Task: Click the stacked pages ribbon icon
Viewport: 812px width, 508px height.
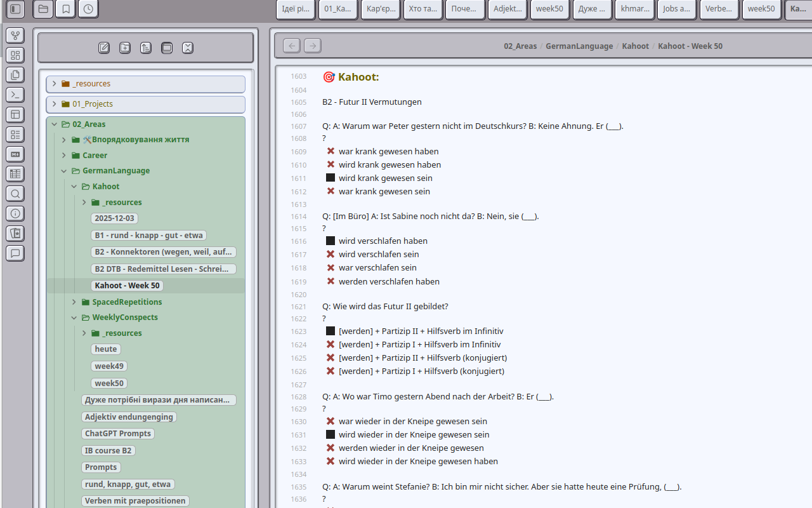Action: [15, 75]
